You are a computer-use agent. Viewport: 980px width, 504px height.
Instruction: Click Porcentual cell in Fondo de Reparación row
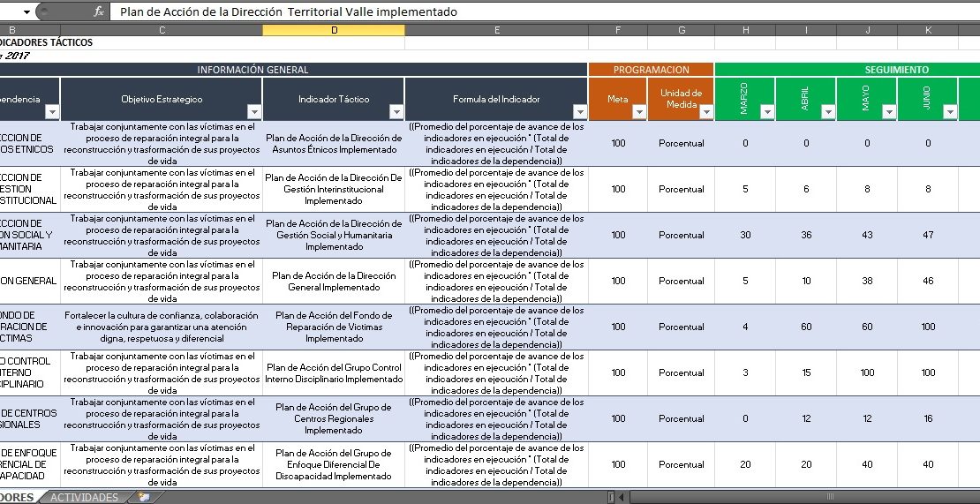point(682,327)
